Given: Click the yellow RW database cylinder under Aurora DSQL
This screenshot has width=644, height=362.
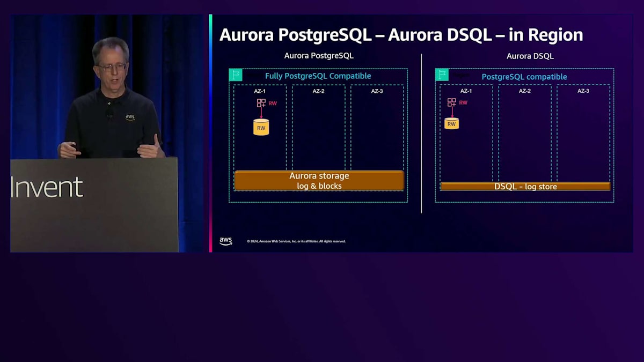Looking at the screenshot, I should point(452,123).
